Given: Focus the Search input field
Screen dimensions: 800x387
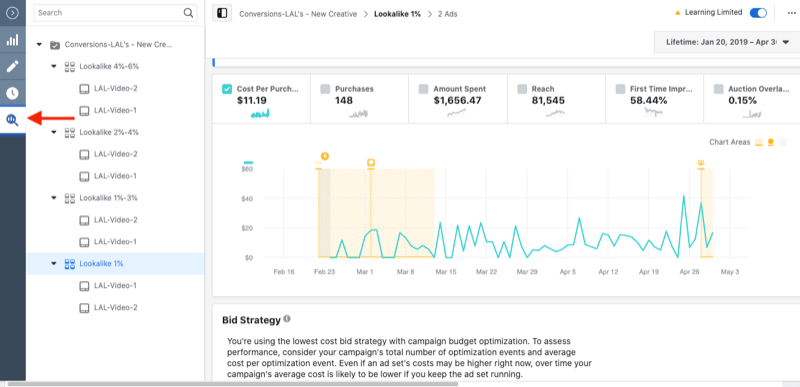Looking at the screenshot, I should click(115, 13).
